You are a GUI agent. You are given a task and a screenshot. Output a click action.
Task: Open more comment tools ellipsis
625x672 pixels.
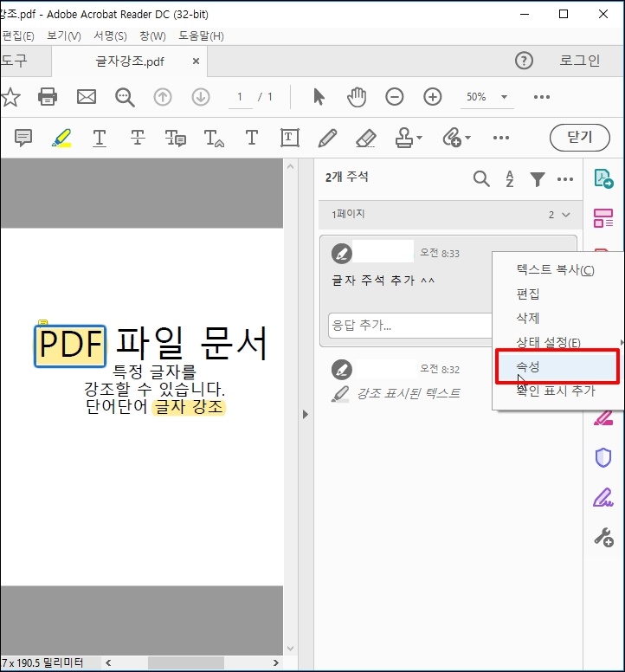(x=500, y=138)
